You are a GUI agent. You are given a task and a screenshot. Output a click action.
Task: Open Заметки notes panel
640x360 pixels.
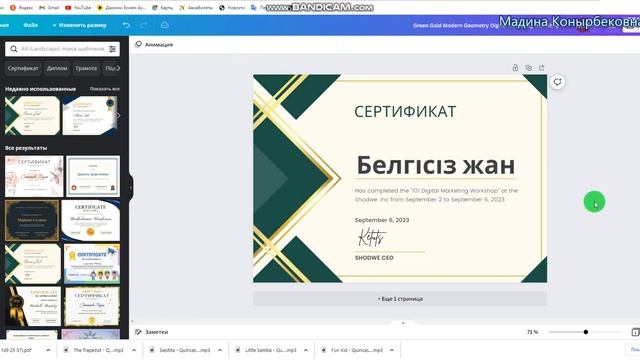(x=151, y=332)
